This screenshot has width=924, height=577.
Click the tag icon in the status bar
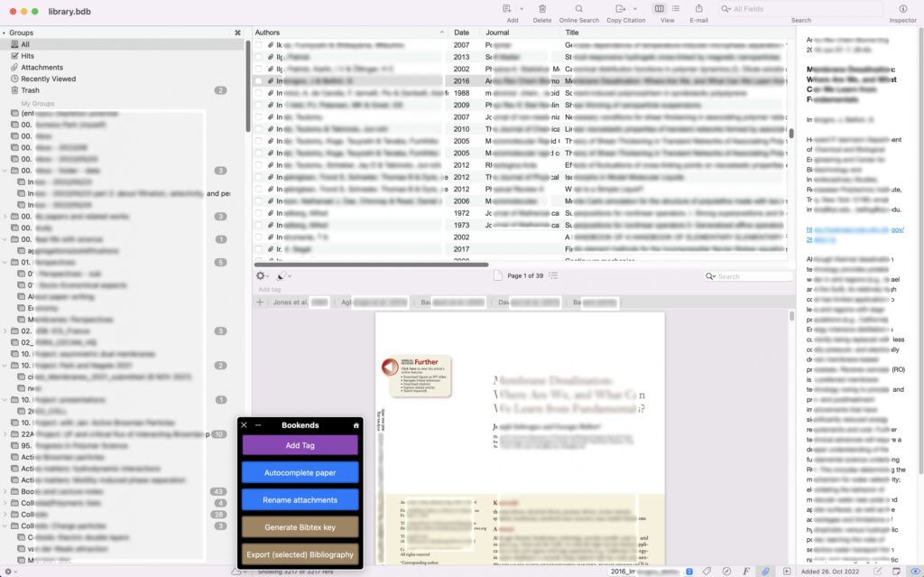(707, 571)
